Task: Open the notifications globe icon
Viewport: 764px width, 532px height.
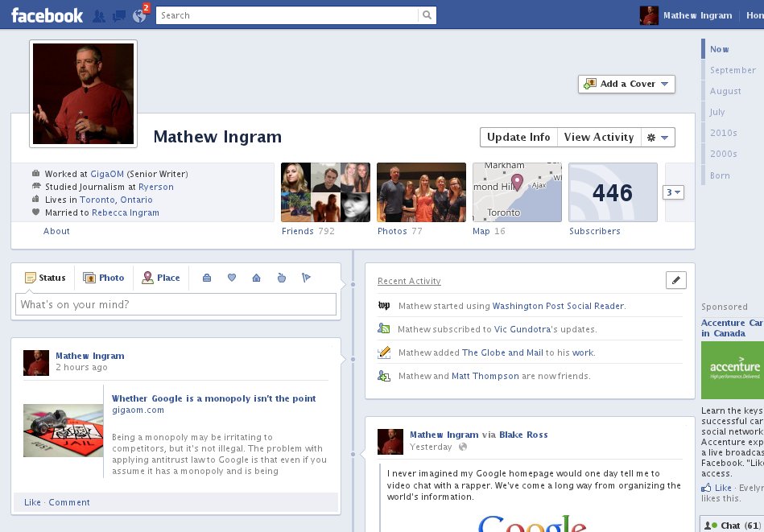Action: (x=139, y=16)
